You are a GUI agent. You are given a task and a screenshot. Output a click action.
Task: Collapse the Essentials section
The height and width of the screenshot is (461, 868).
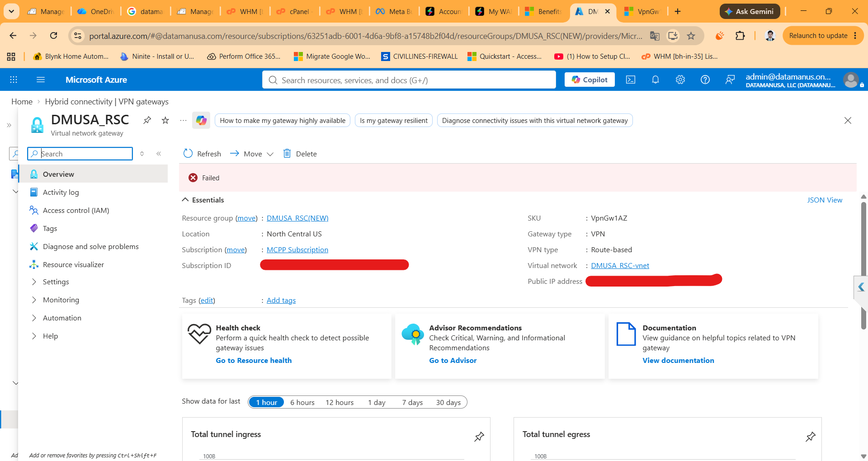click(x=203, y=200)
